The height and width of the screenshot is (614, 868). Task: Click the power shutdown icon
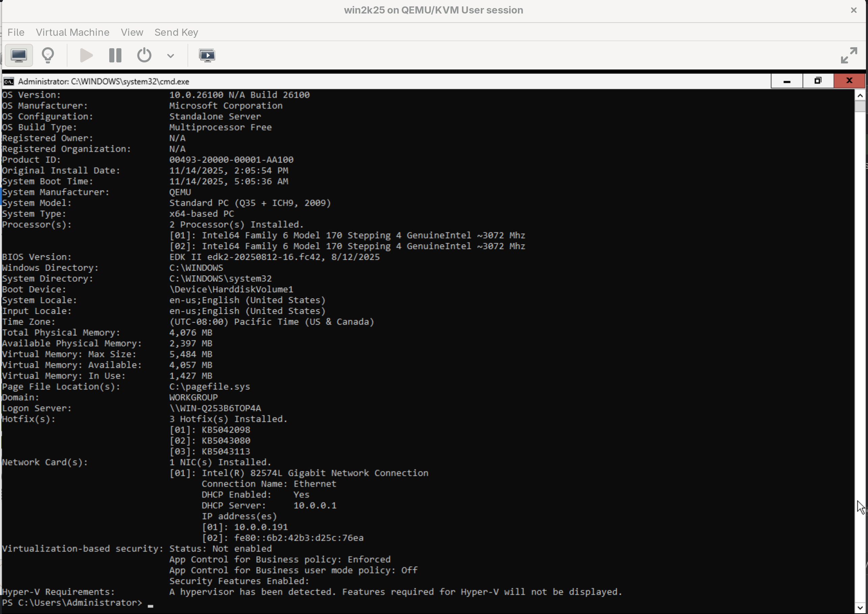tap(144, 55)
